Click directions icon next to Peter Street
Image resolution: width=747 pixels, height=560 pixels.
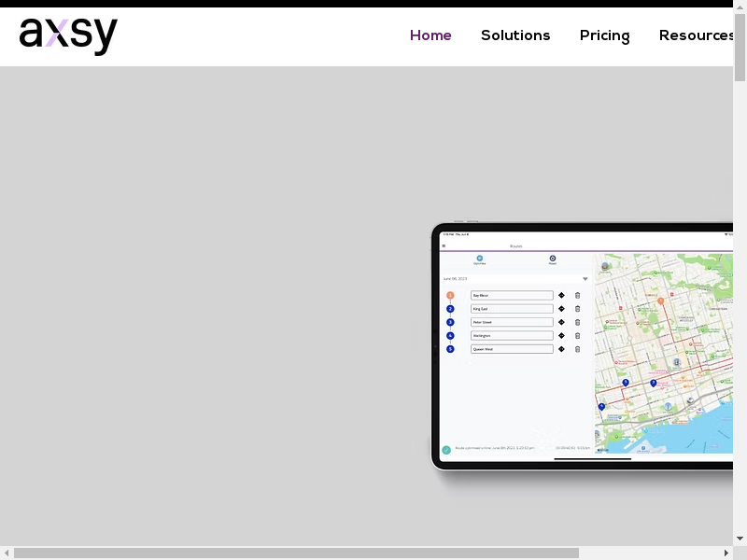pyautogui.click(x=561, y=322)
